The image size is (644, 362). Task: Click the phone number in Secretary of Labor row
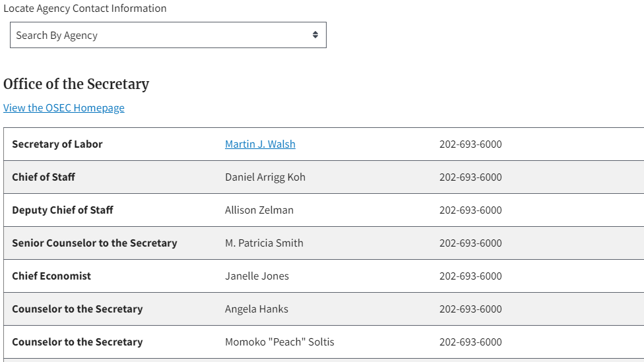click(470, 144)
